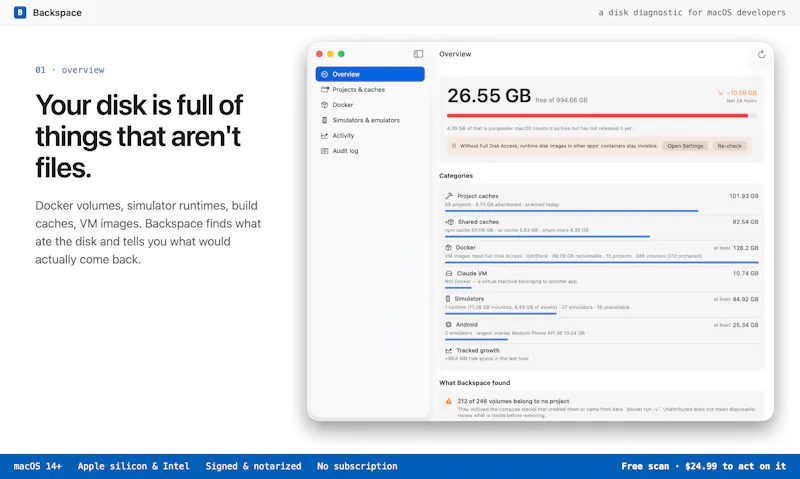Click 'Apple silicon & Intel' in footer

(133, 466)
